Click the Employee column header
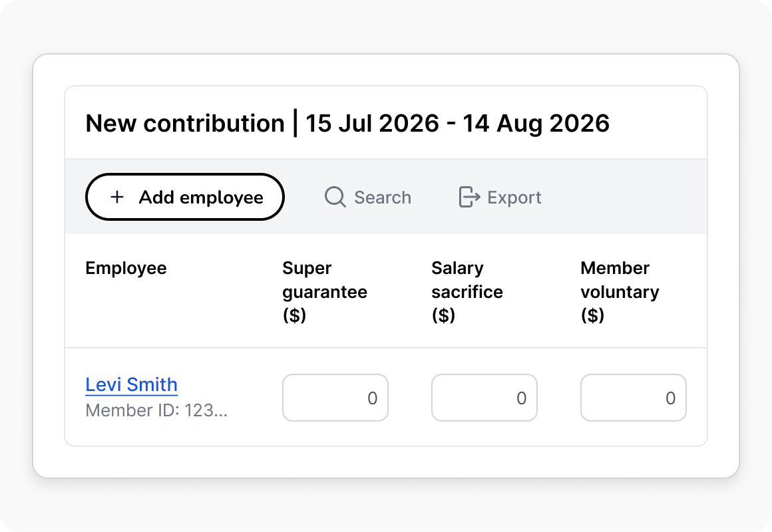Viewport: 772px width, 532px height. click(126, 268)
